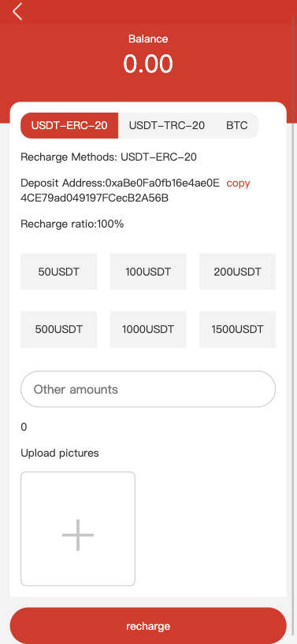This screenshot has height=644, width=297.
Task: Focus the Other amounts input field
Action: point(148,389)
